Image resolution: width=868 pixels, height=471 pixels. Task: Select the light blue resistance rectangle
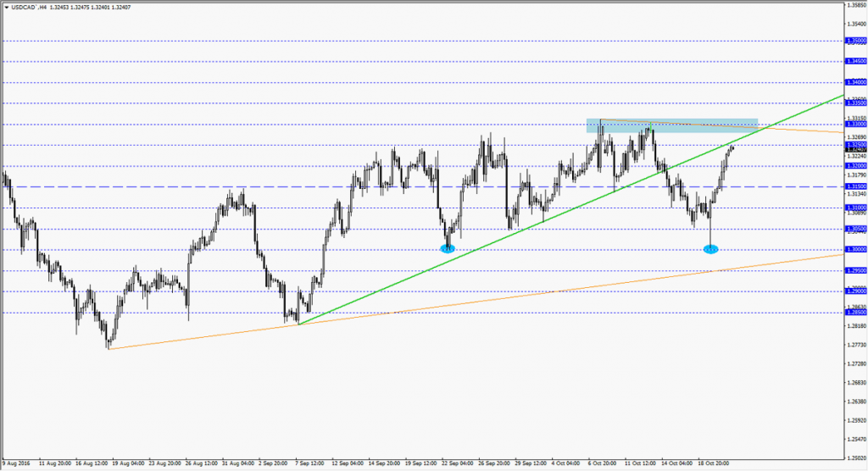pyautogui.click(x=672, y=125)
